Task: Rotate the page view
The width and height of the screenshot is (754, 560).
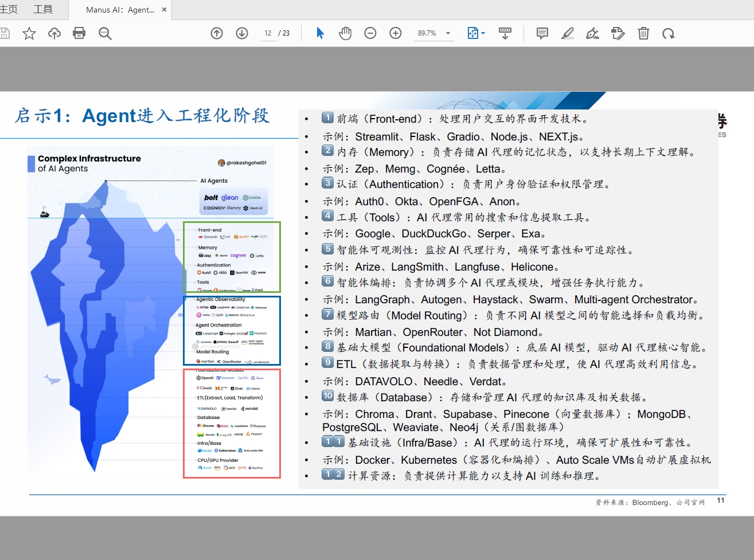Action: [x=669, y=33]
